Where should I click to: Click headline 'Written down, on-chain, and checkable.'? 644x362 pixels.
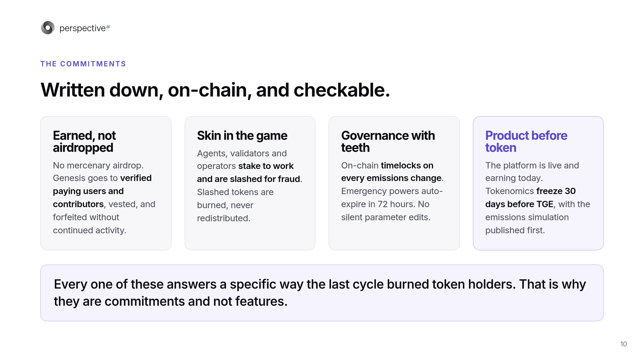215,90
